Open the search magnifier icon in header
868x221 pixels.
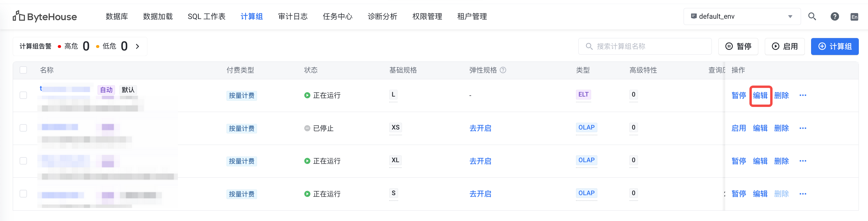812,16
